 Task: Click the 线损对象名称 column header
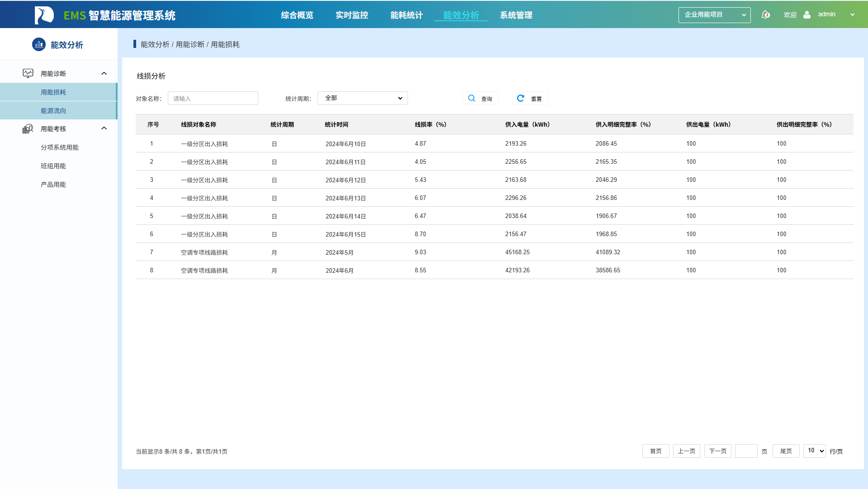(199, 124)
